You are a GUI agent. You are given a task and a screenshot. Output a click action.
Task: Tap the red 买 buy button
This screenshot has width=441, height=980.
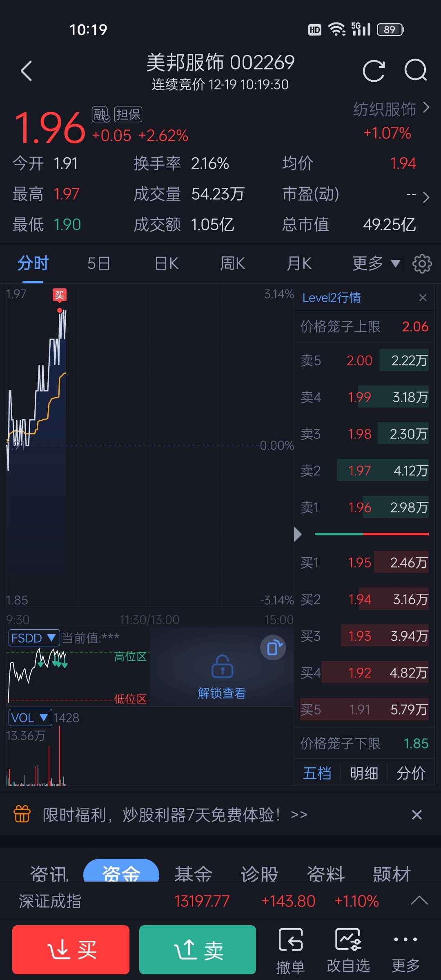click(71, 950)
